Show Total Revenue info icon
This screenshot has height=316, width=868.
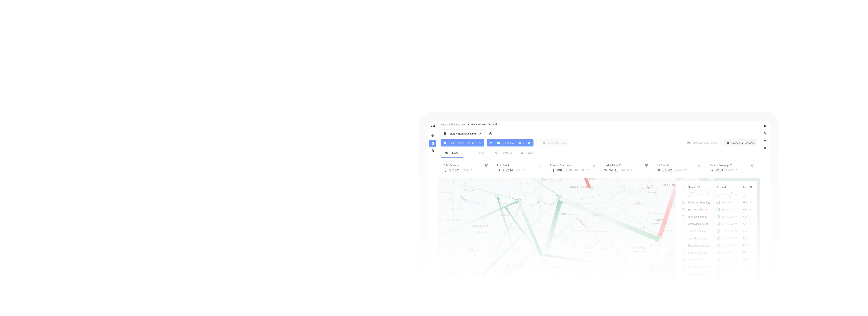[x=487, y=165]
